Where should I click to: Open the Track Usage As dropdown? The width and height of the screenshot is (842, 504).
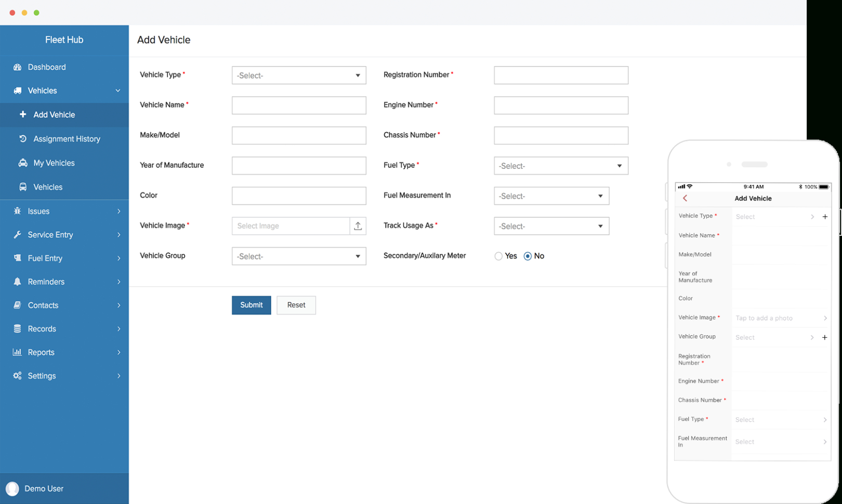[551, 226]
